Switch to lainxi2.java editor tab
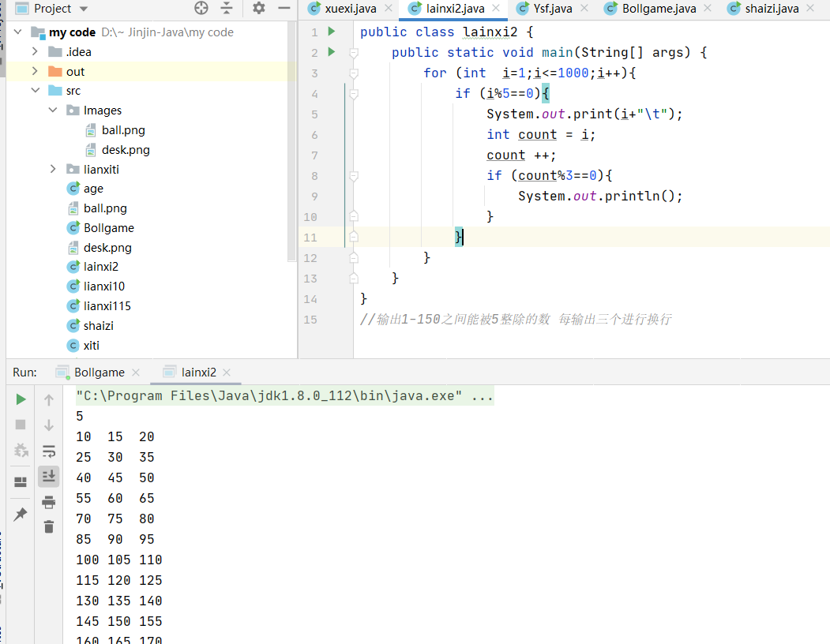The height and width of the screenshot is (644, 830). click(455, 9)
